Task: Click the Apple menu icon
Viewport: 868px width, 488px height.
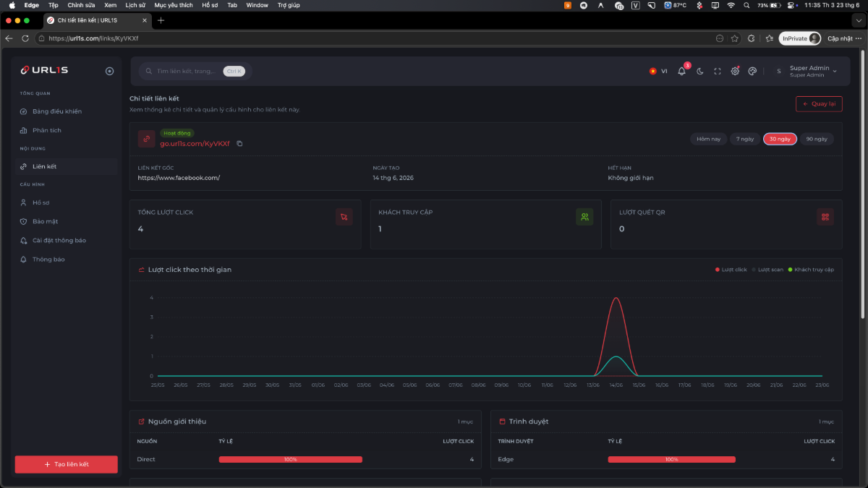Action: point(12,5)
